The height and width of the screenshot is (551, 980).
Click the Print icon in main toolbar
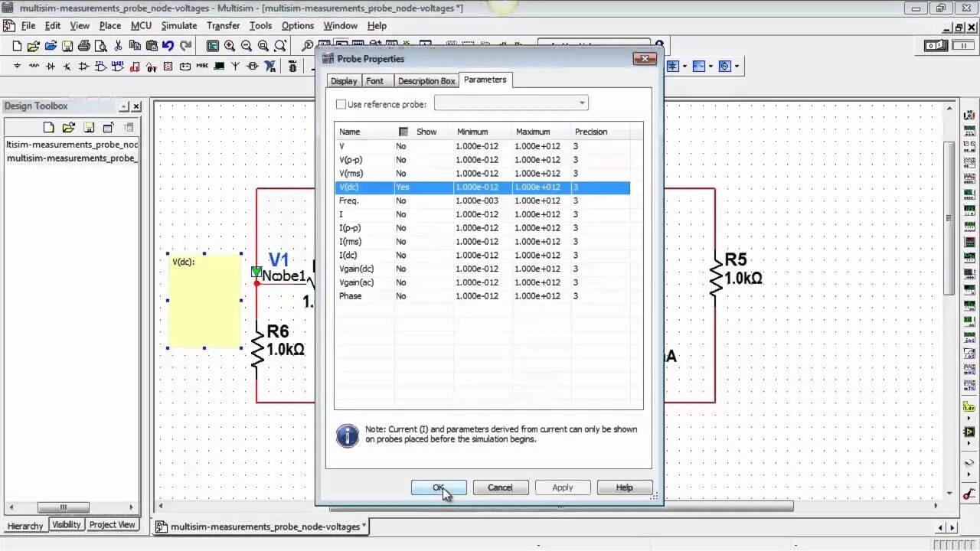click(83, 46)
